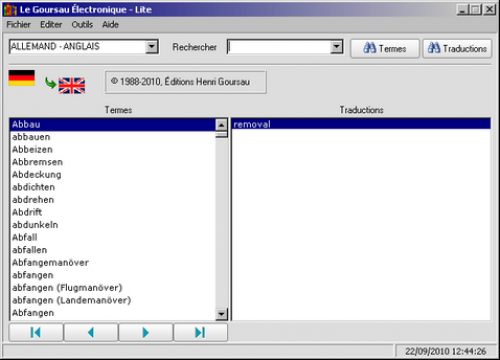Click the term list scrollbar up arrow

click(x=221, y=125)
